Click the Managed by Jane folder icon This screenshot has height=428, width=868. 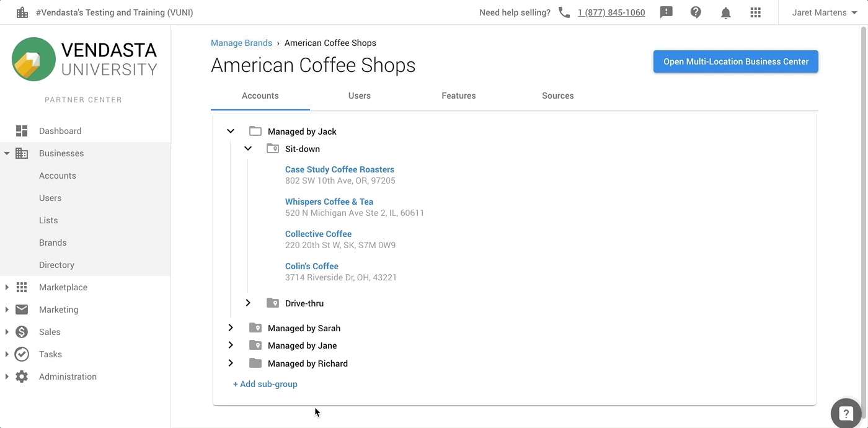tap(255, 345)
